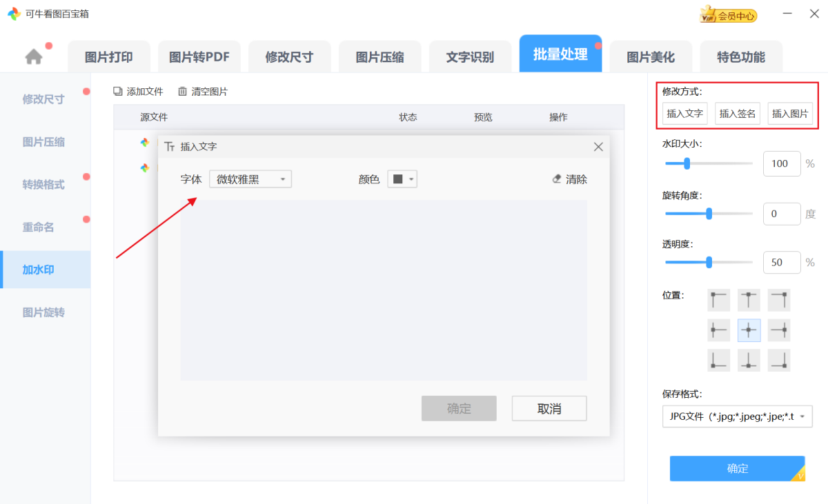This screenshot has height=504, width=828.
Task: Click the dialog 确定 button
Action: (x=459, y=408)
